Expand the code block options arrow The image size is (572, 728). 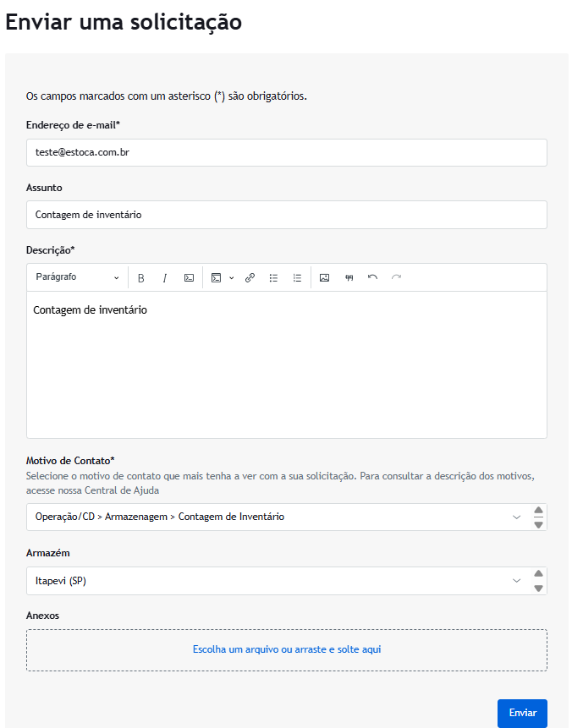pyautogui.click(x=231, y=277)
